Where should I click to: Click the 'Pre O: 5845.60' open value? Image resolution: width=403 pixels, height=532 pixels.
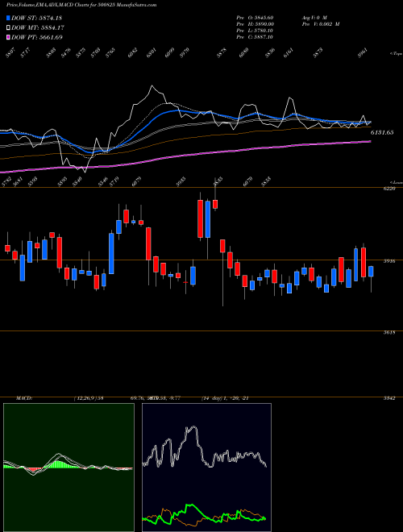click(255, 18)
